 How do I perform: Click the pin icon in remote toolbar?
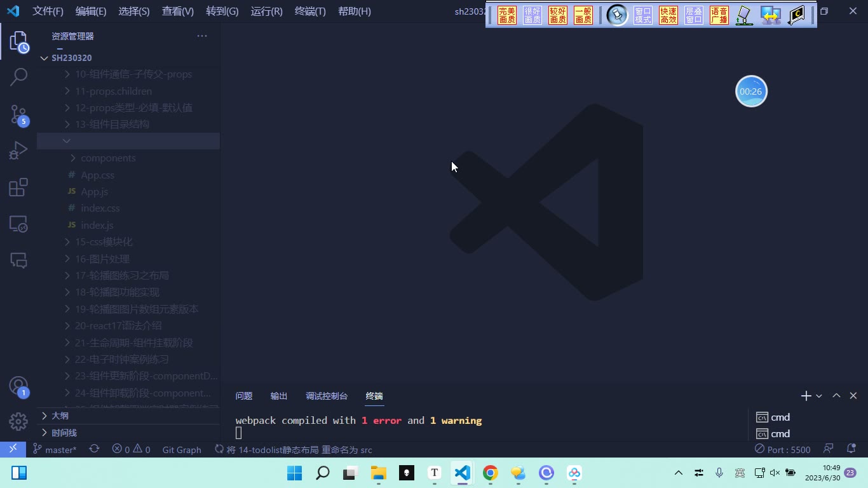617,15
